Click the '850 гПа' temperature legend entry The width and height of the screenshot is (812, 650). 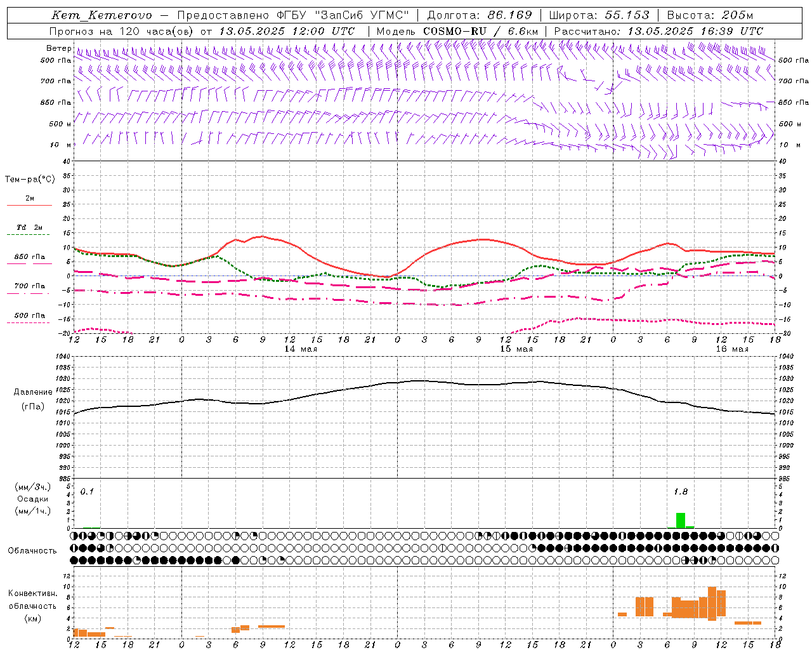30,257
